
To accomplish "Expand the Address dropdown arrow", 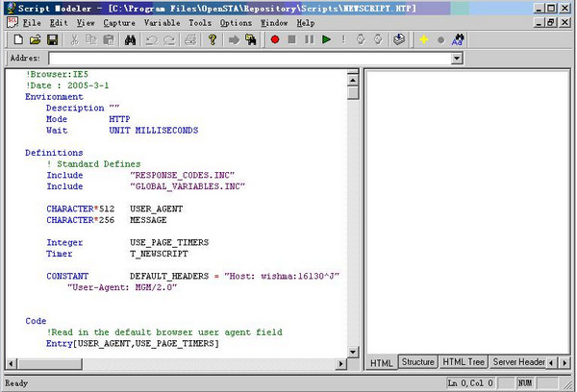I will [457, 59].
